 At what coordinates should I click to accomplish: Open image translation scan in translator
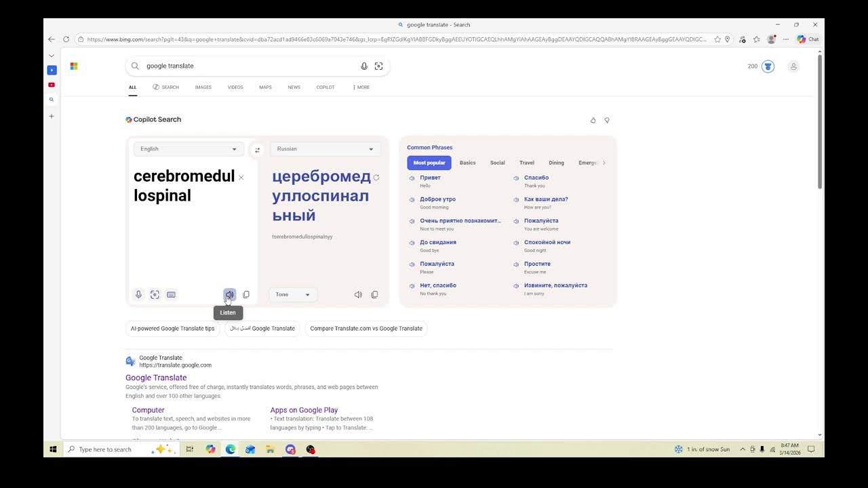pyautogui.click(x=155, y=295)
